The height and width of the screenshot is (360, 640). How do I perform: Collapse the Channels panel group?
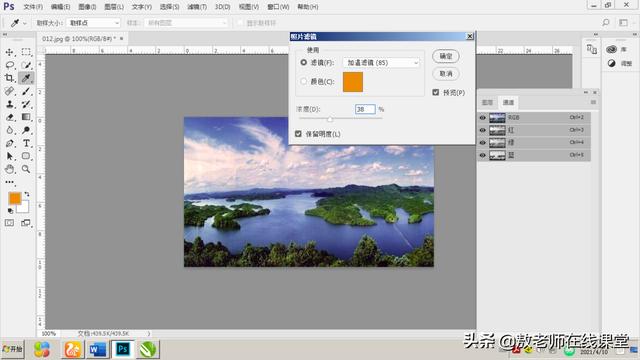click(x=586, y=92)
